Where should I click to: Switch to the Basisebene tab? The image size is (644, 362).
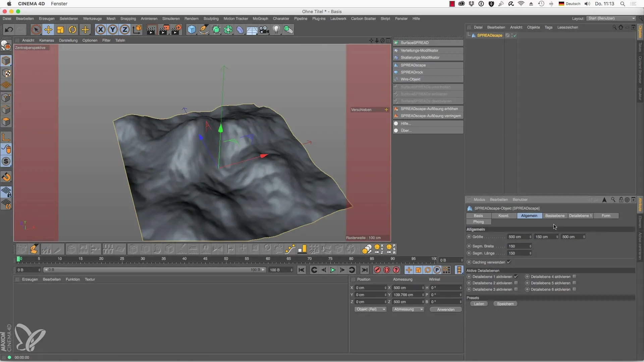pyautogui.click(x=554, y=216)
